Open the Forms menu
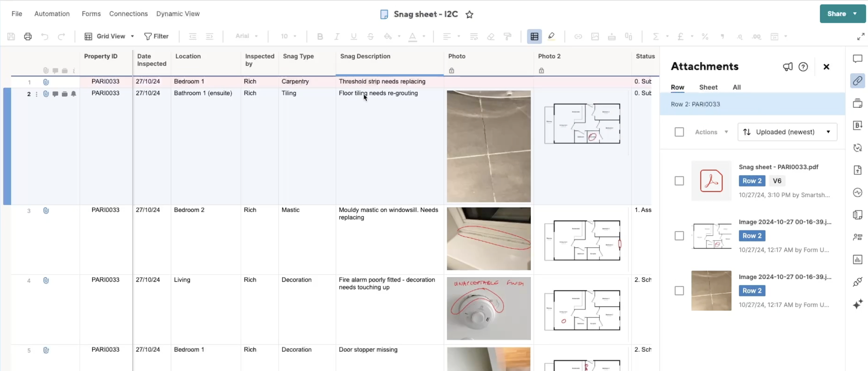Viewport: 868px width, 371px height. (91, 14)
